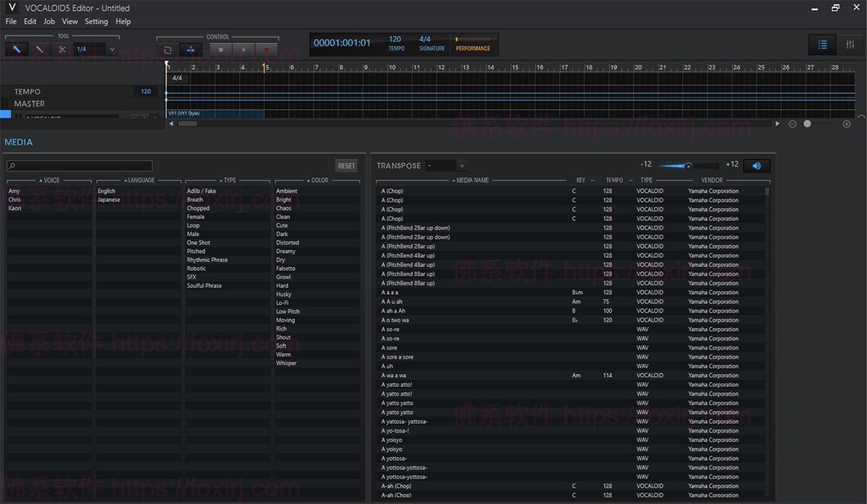Adjust the -12 to +12 transpose slider
The image size is (867, 504).
point(688,165)
